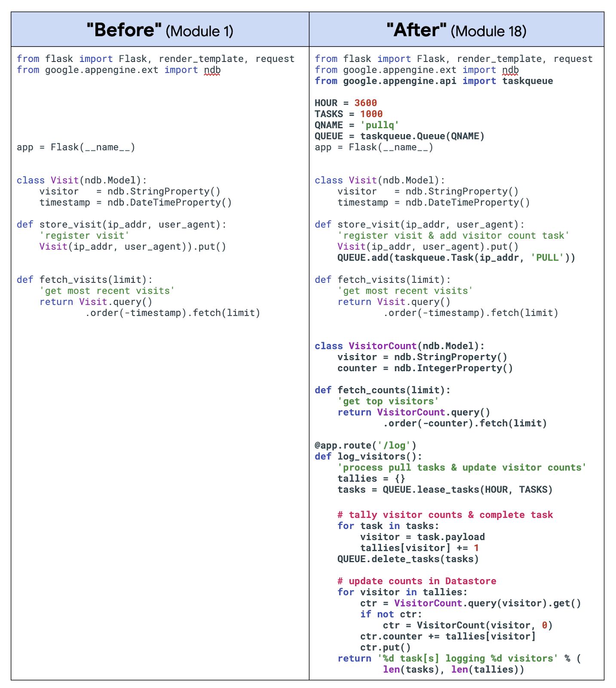616x688 pixels.
Task: Click "QUEUE.delete_tasks(tasks)" line
Action: tap(408, 559)
